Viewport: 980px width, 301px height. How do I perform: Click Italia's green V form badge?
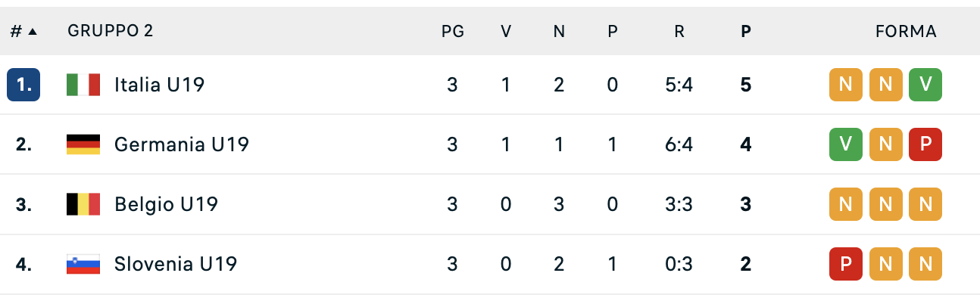[925, 85]
